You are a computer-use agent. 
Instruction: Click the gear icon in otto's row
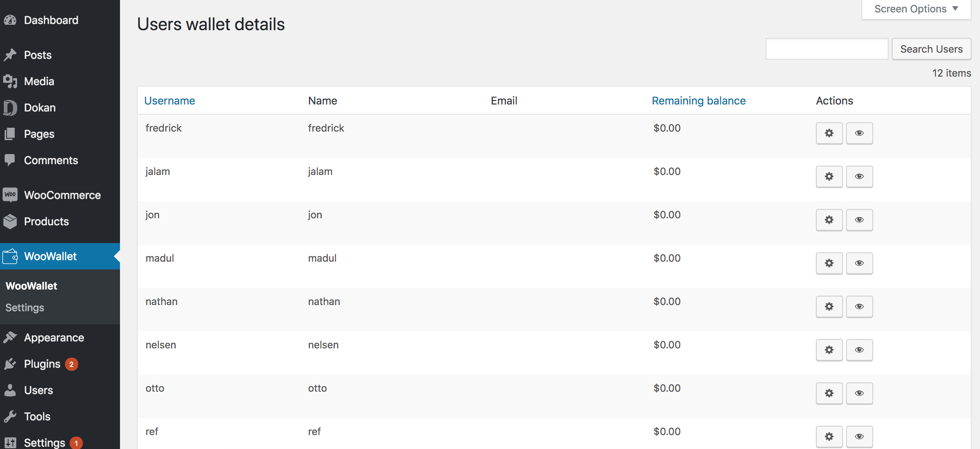pos(829,393)
